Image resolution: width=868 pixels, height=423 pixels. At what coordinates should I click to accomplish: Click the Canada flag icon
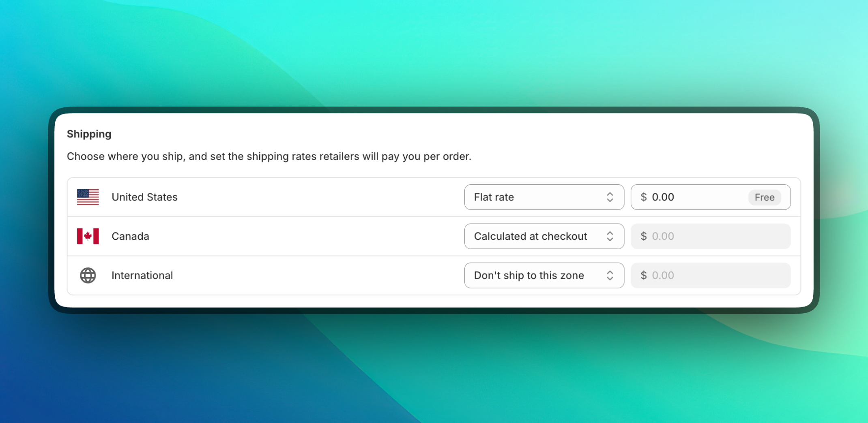coord(88,236)
